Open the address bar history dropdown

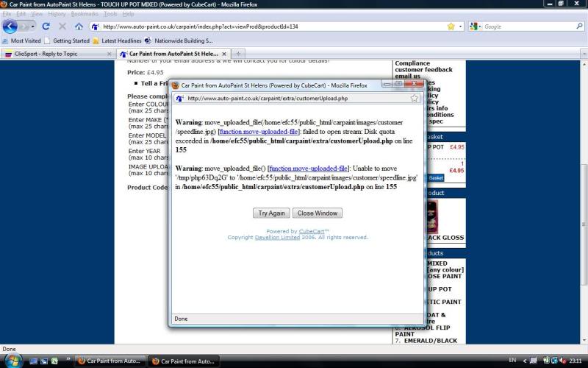pyautogui.click(x=461, y=26)
